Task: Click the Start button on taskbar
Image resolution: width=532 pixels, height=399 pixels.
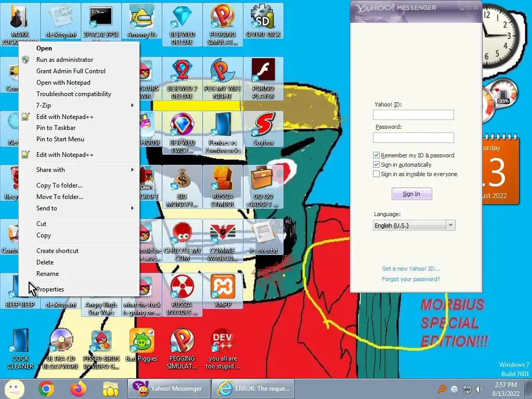Action: [15, 389]
